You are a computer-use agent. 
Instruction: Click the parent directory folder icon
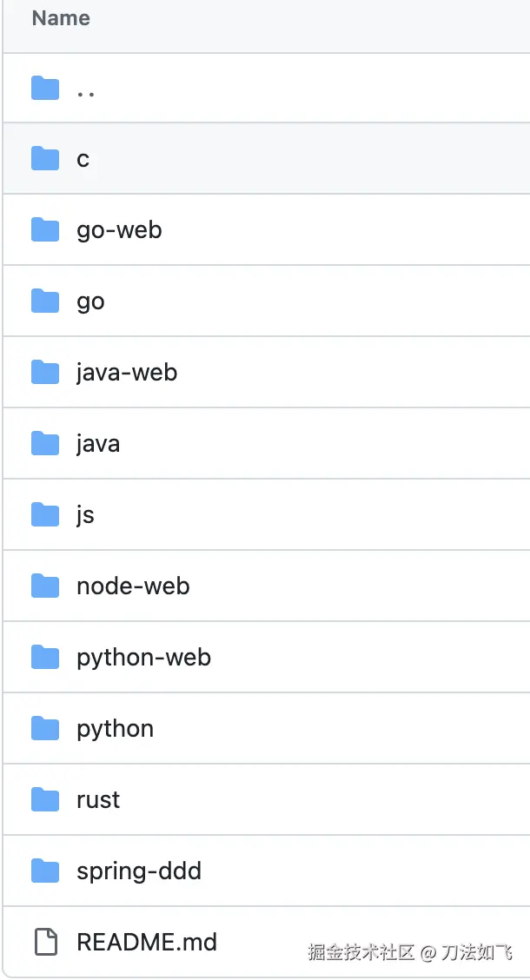coord(45,89)
